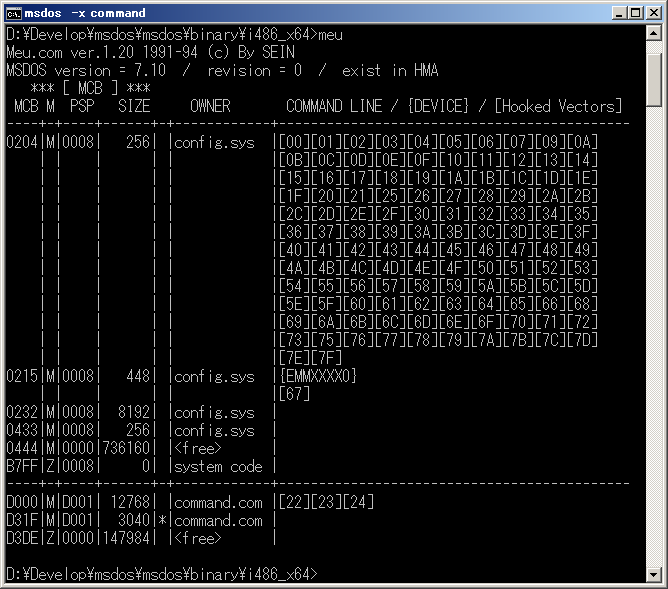668x589 pixels.
Task: Click the MCB address 'D31F'
Action: tap(22, 520)
